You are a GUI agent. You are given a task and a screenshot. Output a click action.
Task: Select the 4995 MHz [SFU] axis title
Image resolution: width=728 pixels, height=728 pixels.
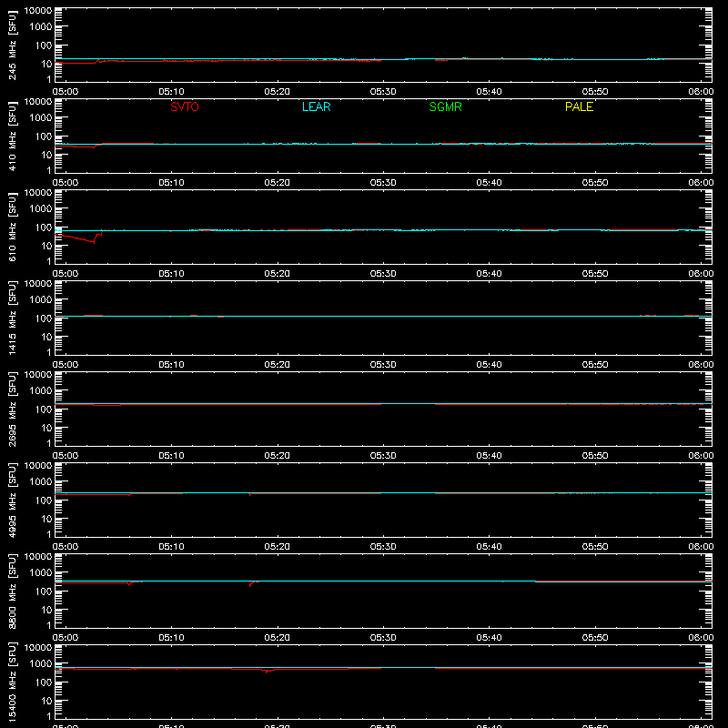tap(12, 500)
